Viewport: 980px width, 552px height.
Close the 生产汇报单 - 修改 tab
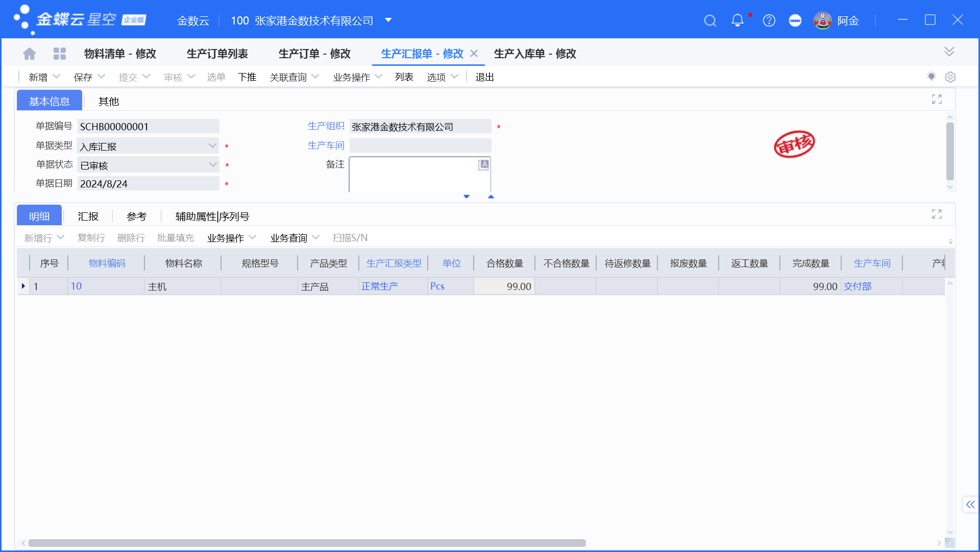pyautogui.click(x=474, y=54)
